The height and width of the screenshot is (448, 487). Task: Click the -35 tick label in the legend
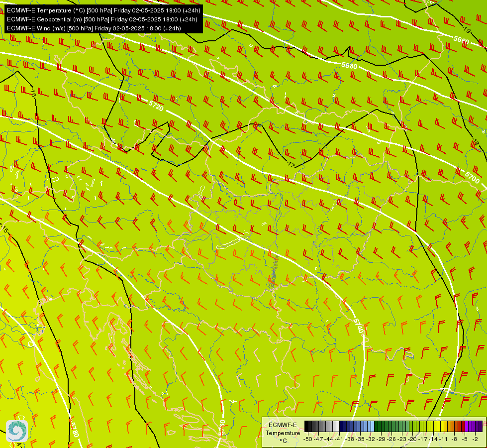[x=360, y=439]
